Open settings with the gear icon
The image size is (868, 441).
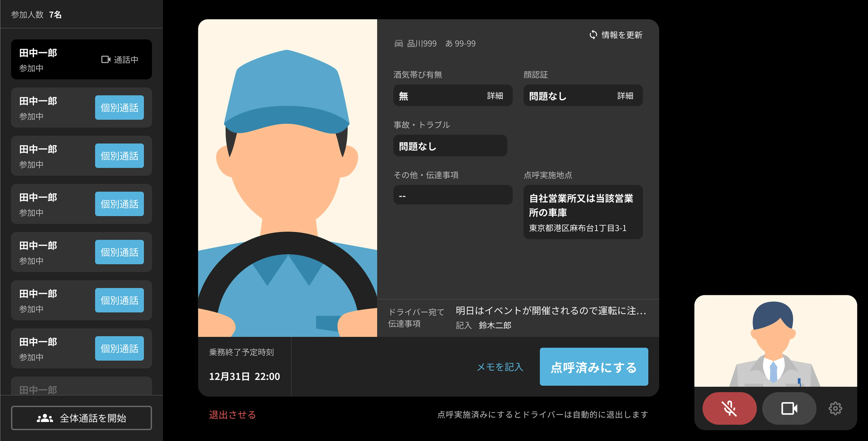[x=835, y=408]
